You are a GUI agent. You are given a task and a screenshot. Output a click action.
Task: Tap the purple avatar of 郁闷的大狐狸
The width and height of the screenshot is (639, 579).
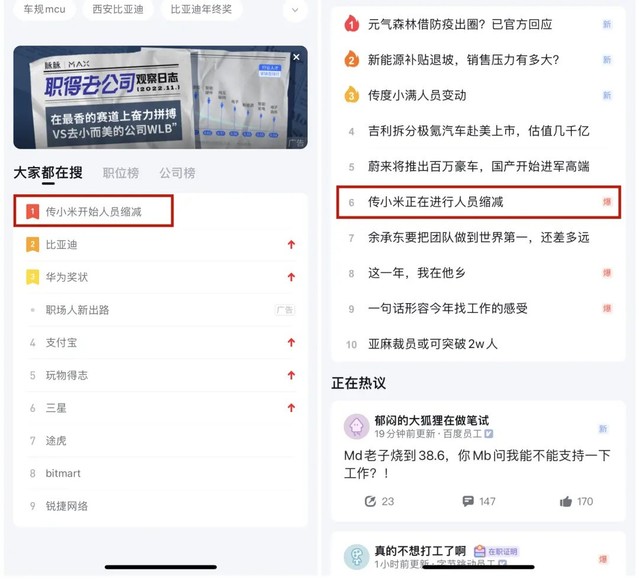click(x=357, y=427)
